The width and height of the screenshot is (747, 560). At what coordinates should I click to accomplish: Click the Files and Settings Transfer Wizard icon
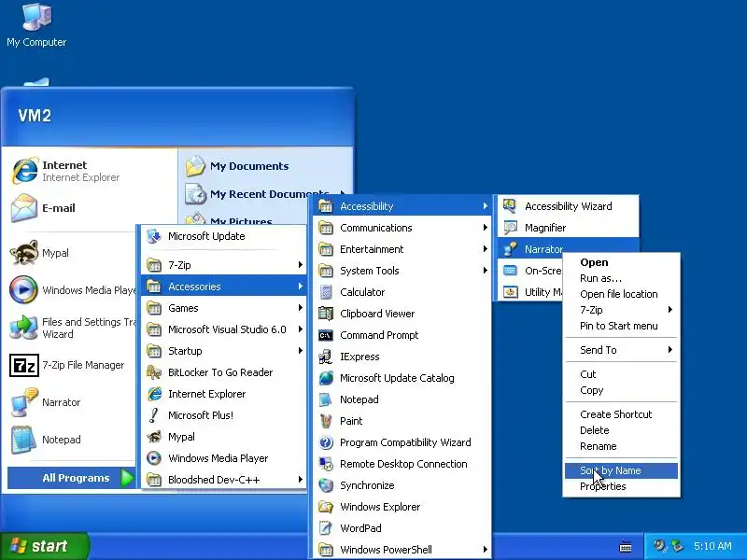coord(24,328)
